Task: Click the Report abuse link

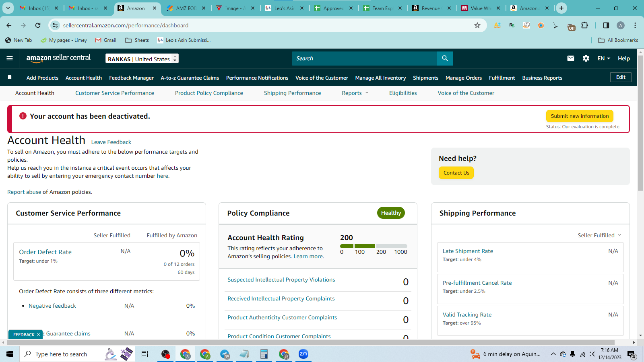Action: pyautogui.click(x=24, y=192)
